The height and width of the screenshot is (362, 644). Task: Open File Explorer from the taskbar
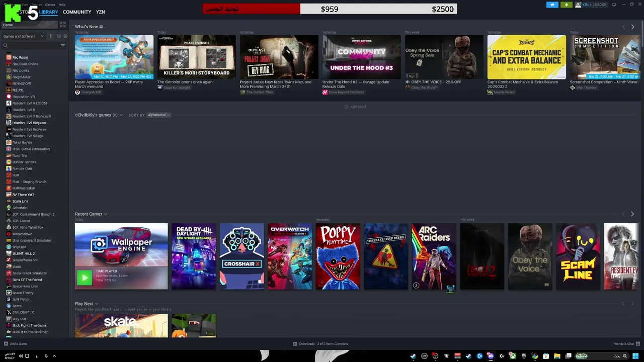click(x=557, y=356)
